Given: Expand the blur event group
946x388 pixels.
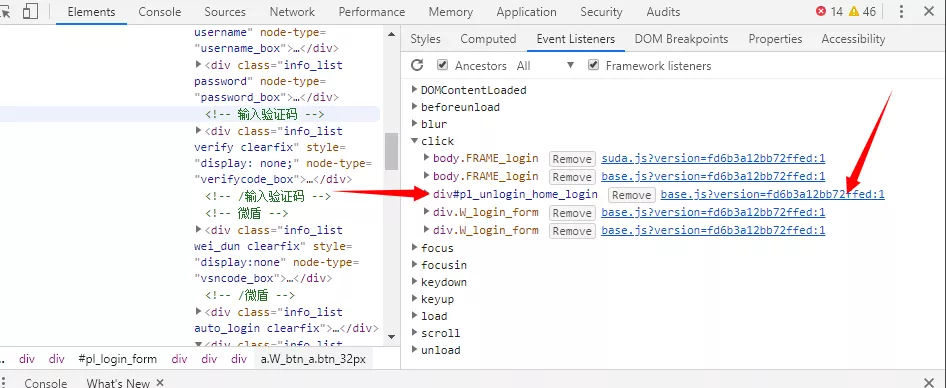Looking at the screenshot, I should point(414,123).
